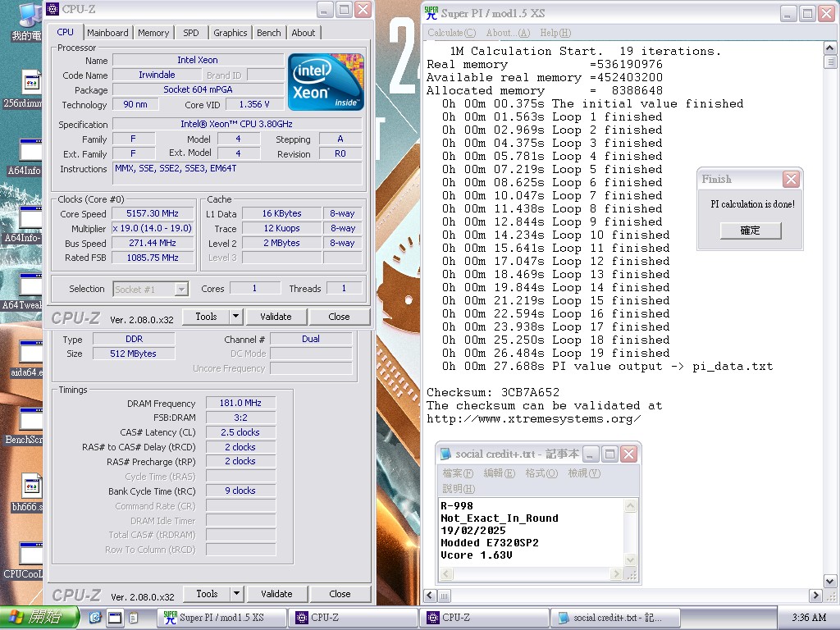Click Super PI horizontal scroll right arrow
Screen dimensions: 840x630
[x=815, y=596]
